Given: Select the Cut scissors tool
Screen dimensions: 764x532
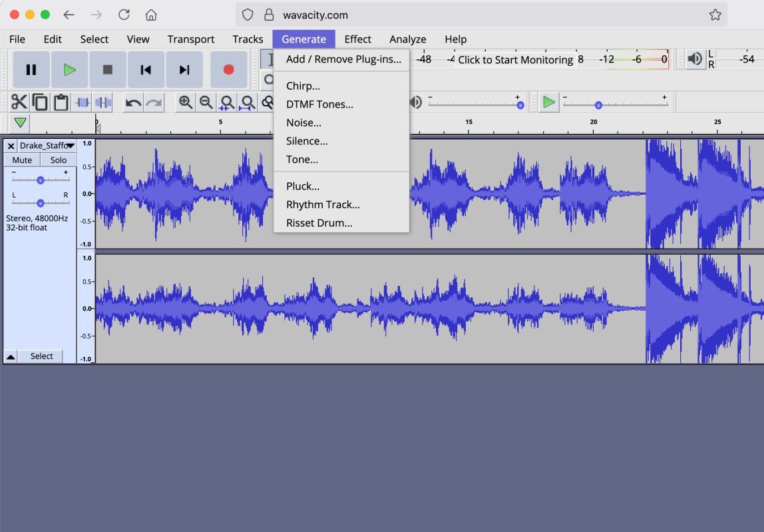Looking at the screenshot, I should click(x=20, y=102).
